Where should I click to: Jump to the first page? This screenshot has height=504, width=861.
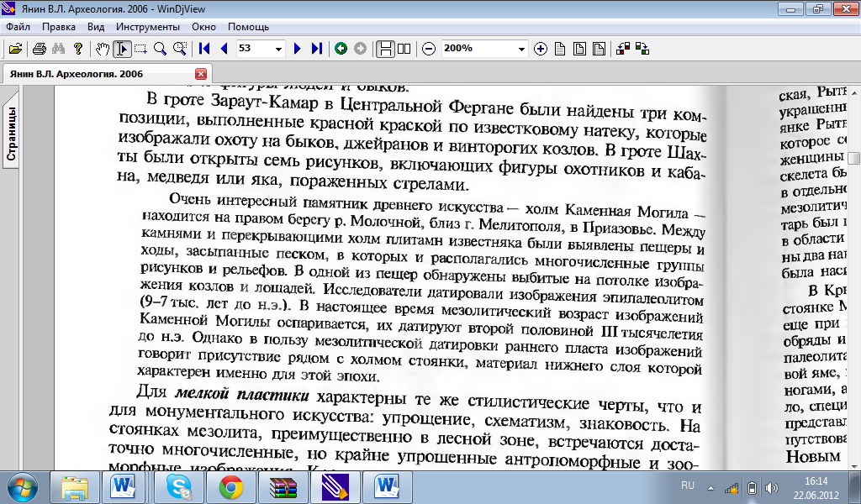coord(204,49)
